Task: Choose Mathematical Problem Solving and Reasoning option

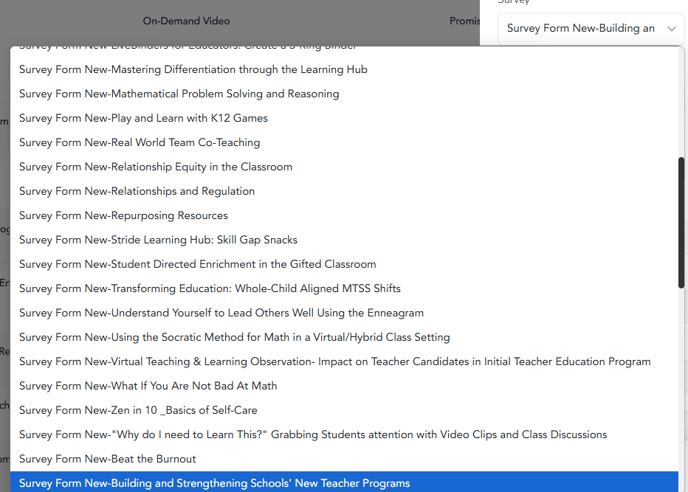Action: click(344, 94)
